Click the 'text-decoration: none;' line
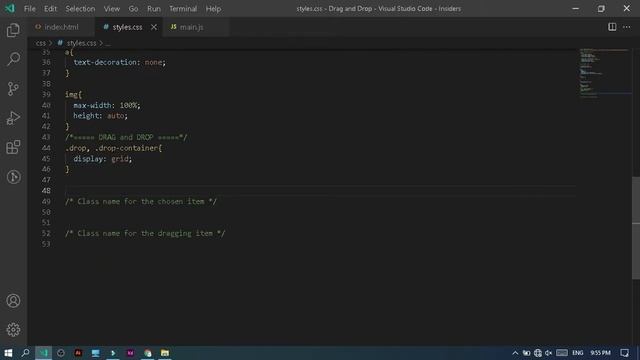 point(120,62)
